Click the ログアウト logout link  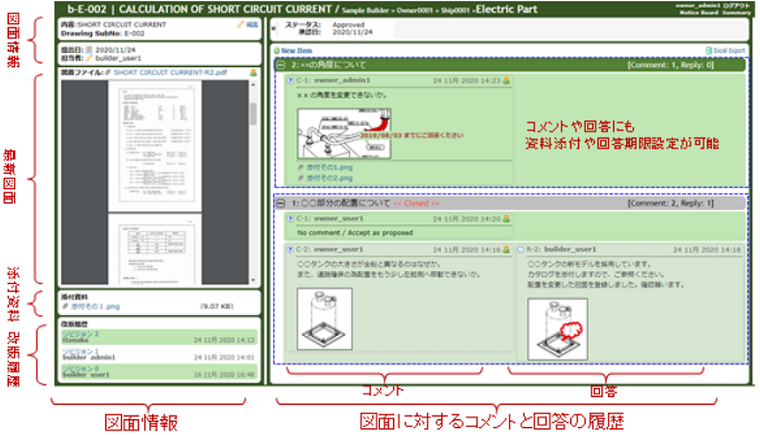736,6
